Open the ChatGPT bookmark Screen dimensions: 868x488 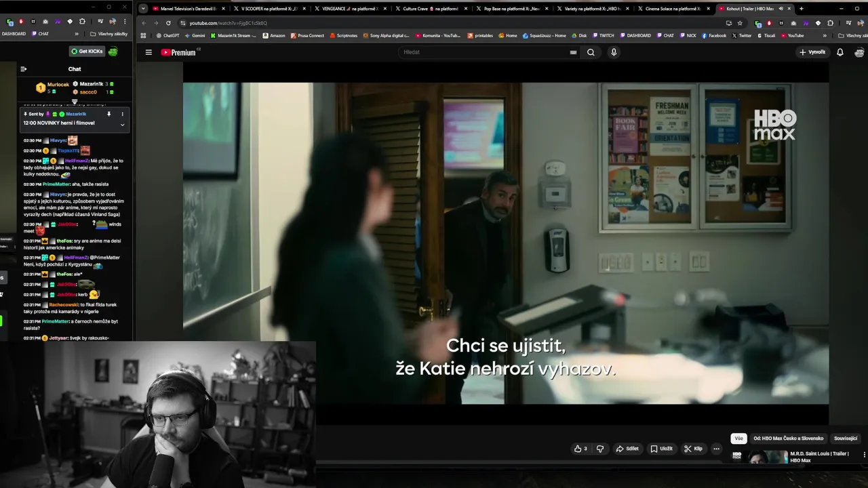pyautogui.click(x=167, y=35)
